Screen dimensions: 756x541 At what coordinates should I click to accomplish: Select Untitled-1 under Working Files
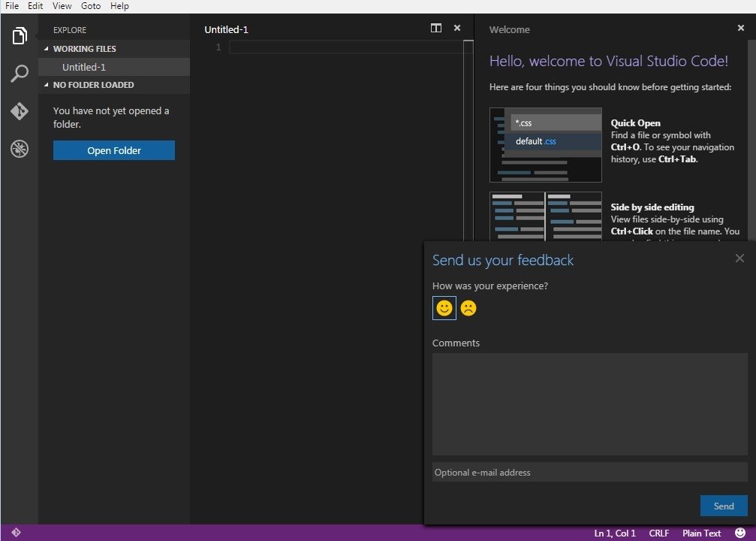(x=83, y=66)
